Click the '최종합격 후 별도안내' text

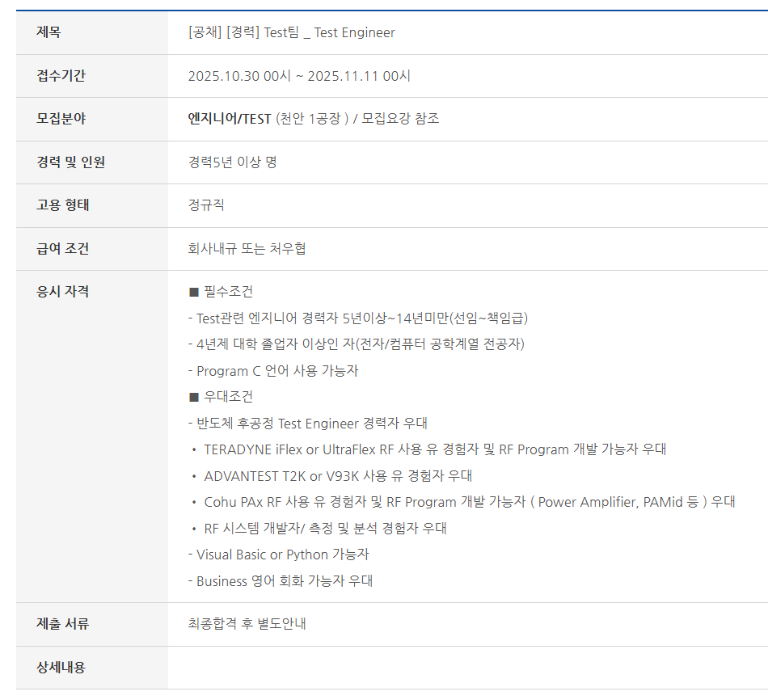247,624
